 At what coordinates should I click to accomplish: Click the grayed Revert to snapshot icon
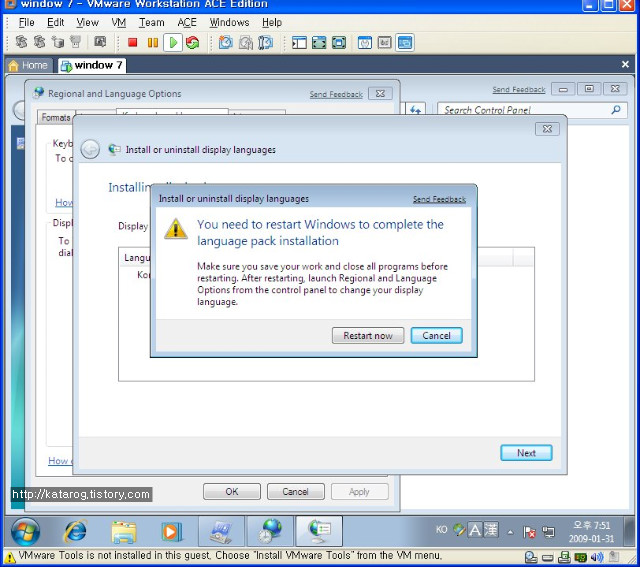click(x=245, y=42)
